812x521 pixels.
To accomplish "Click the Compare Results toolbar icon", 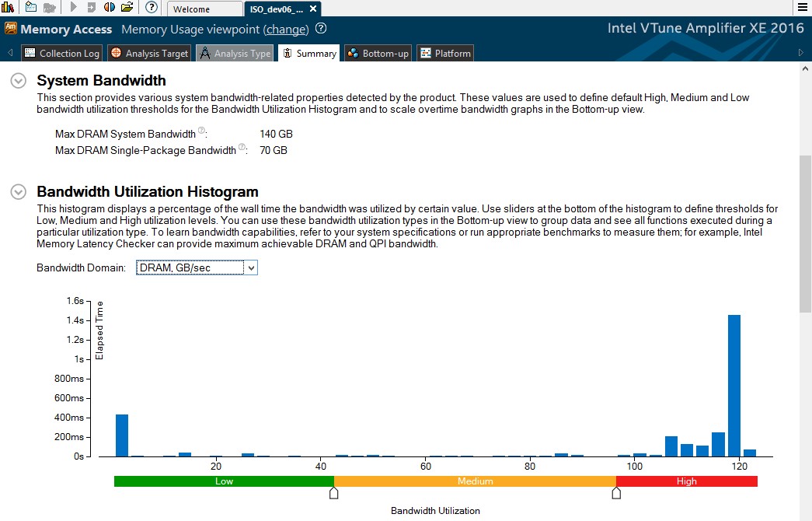I will (x=110, y=8).
